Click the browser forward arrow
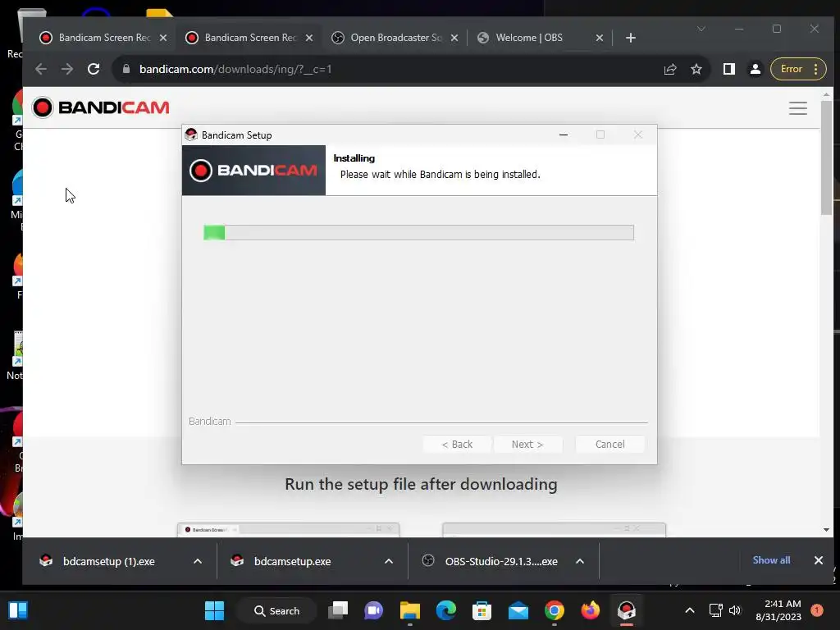This screenshot has width=840, height=630. [x=67, y=69]
